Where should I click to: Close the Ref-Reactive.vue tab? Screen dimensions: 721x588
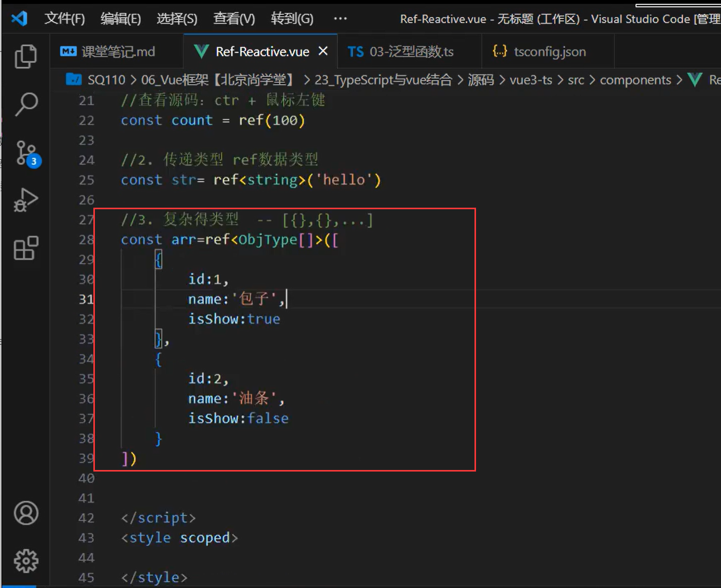click(323, 51)
